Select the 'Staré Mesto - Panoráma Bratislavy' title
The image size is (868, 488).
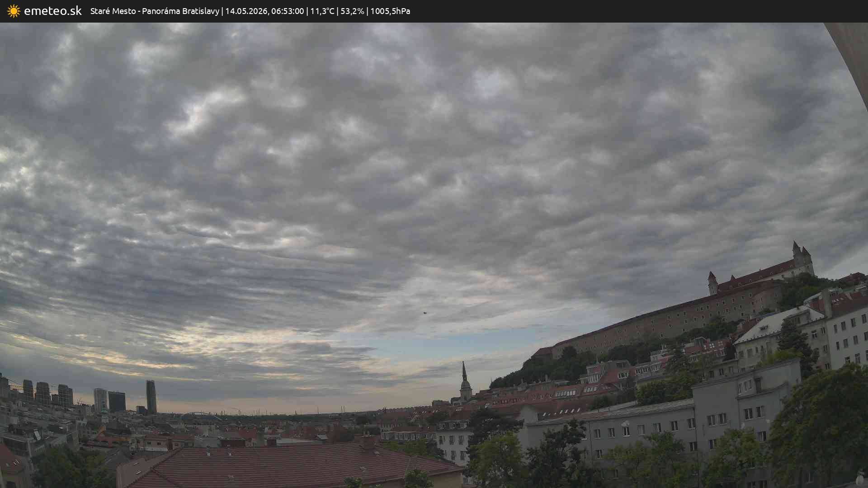pyautogui.click(x=155, y=11)
